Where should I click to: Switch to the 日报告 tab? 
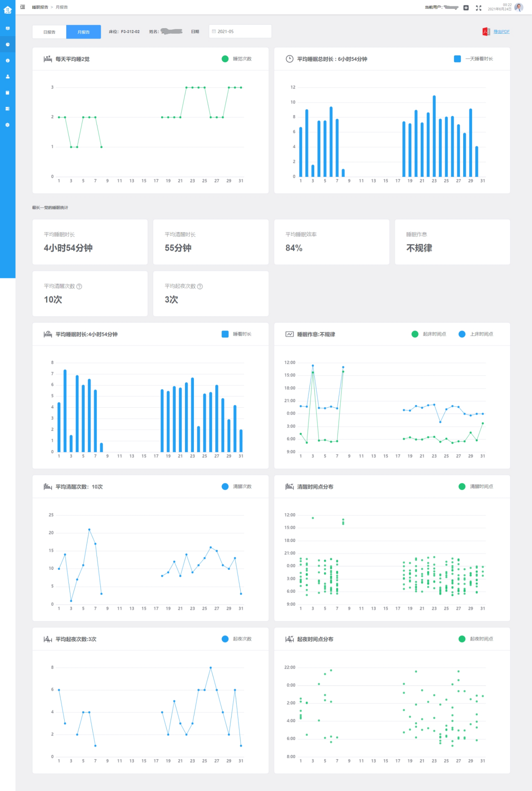click(x=49, y=32)
